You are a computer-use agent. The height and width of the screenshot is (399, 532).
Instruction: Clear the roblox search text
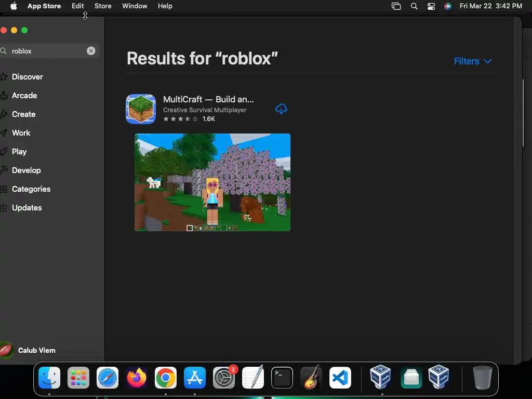tap(91, 51)
